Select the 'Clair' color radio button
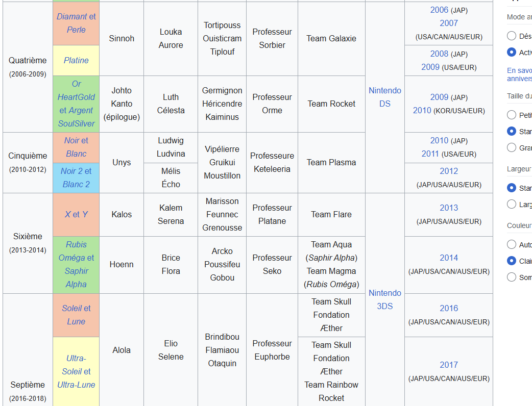Image resolution: width=532 pixels, height=406 pixels. (511, 261)
